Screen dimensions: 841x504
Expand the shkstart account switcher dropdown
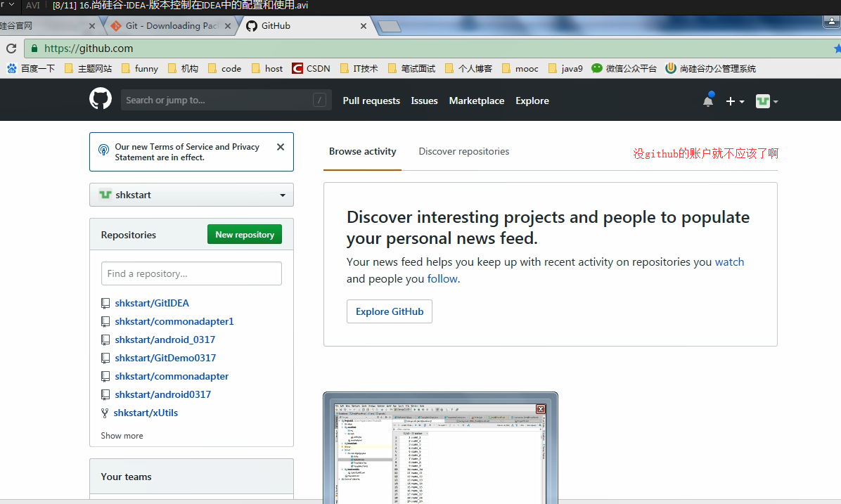[191, 195]
